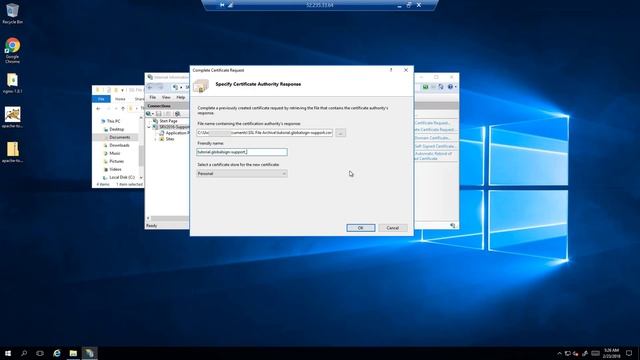
Task: Collapse the SRV2016-Support server node
Action: coord(149,127)
